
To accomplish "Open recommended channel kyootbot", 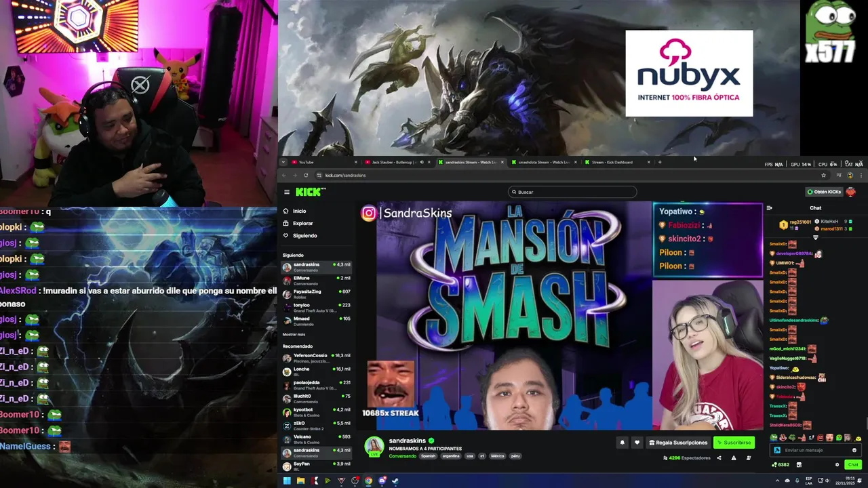I will tap(317, 411).
